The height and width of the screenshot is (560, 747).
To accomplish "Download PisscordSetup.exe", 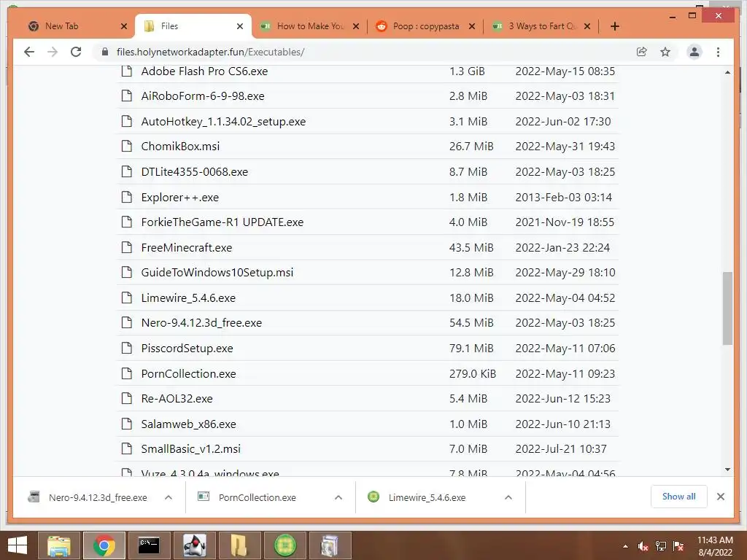I will click(187, 348).
